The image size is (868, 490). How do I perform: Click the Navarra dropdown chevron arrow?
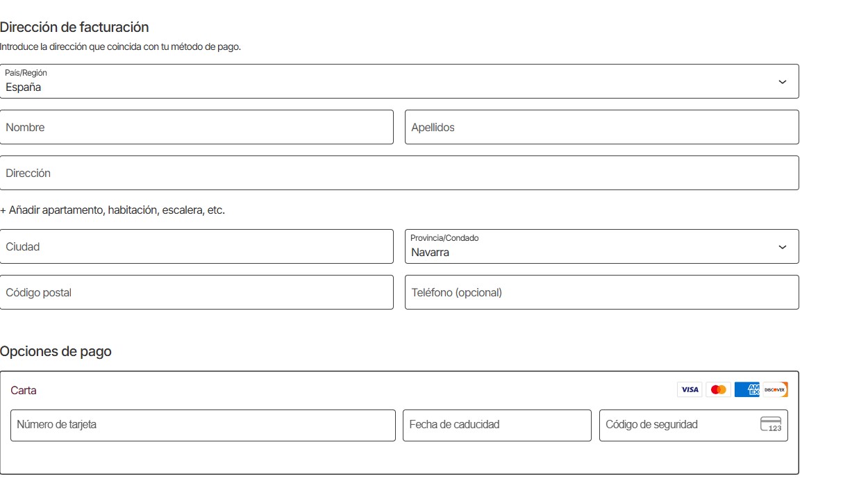(783, 247)
